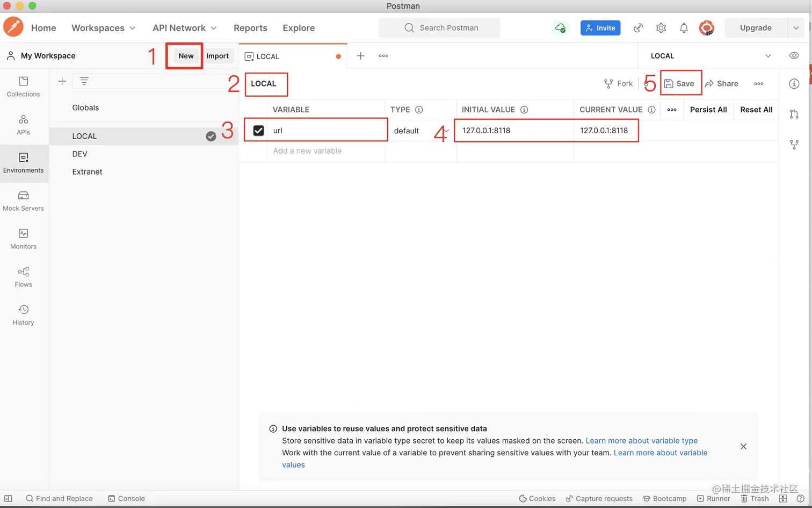Screen dimensions: 812x508
Task: Click the Postman logo icon
Action: click(13, 27)
